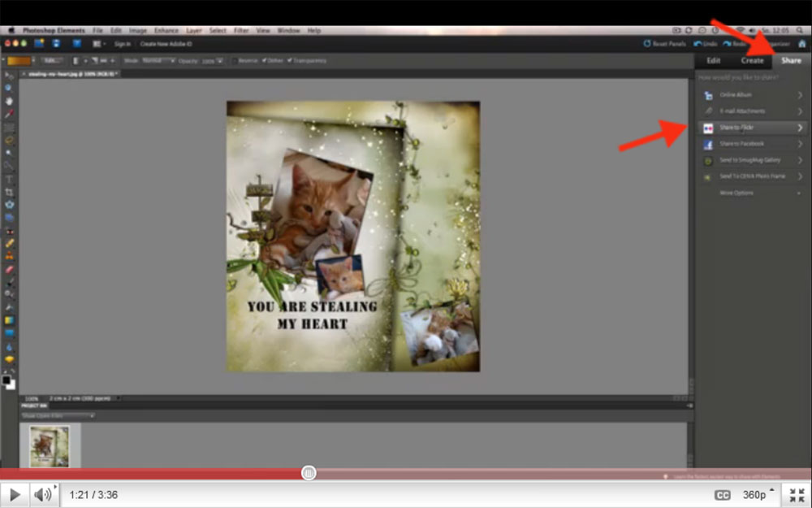
Task: Select the Blur tool
Action: (9, 346)
